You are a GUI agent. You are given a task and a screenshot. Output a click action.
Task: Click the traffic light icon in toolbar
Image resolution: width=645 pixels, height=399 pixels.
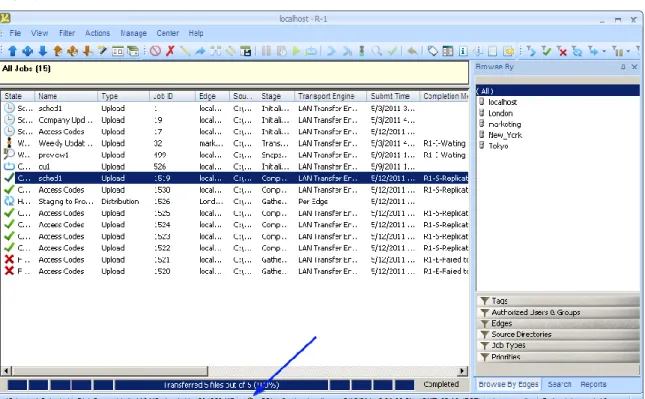pyautogui.click(x=362, y=51)
